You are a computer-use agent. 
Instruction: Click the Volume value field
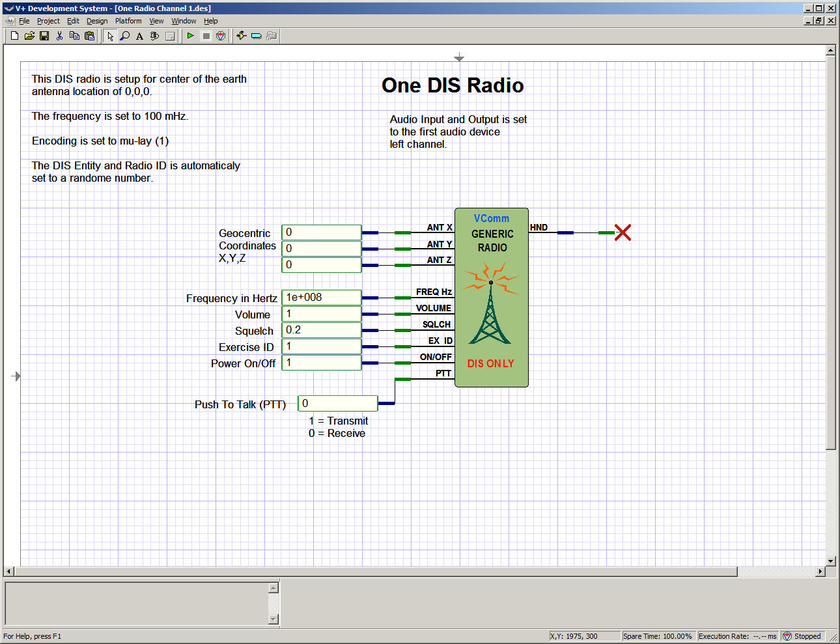pyautogui.click(x=322, y=314)
